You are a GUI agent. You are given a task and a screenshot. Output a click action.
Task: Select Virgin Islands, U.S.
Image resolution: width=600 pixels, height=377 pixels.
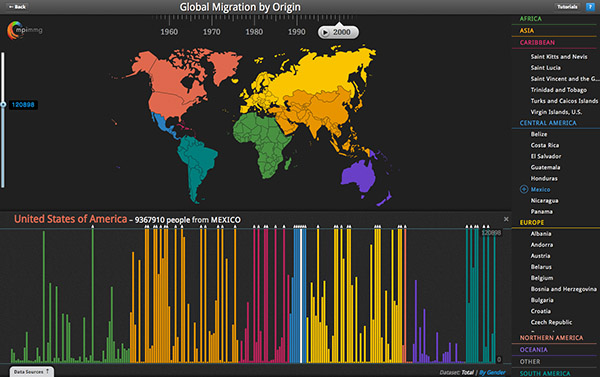(x=556, y=112)
